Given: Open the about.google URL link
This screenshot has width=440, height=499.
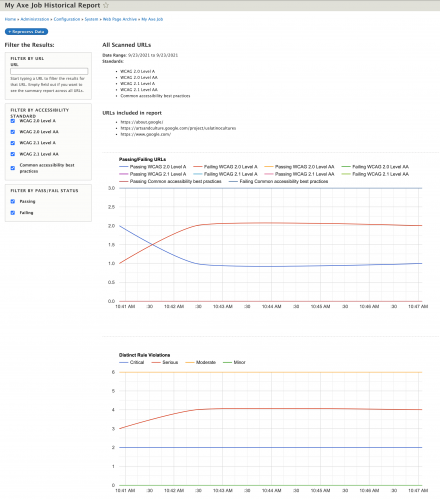Looking at the screenshot, I should [142, 122].
